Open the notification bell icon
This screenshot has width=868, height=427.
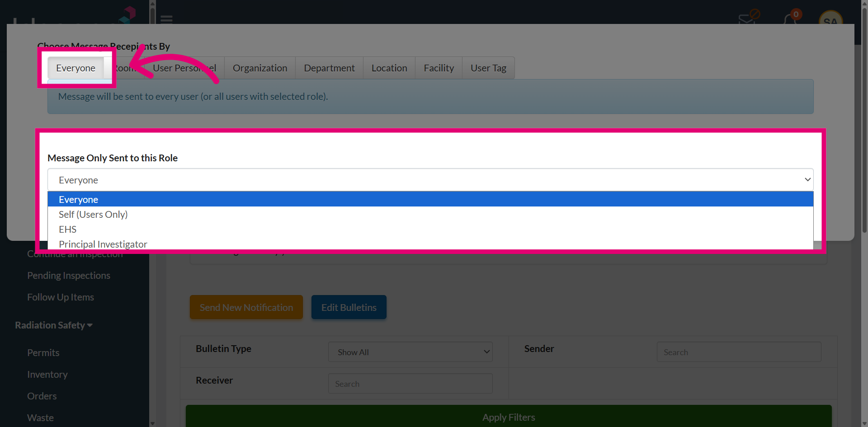point(790,19)
